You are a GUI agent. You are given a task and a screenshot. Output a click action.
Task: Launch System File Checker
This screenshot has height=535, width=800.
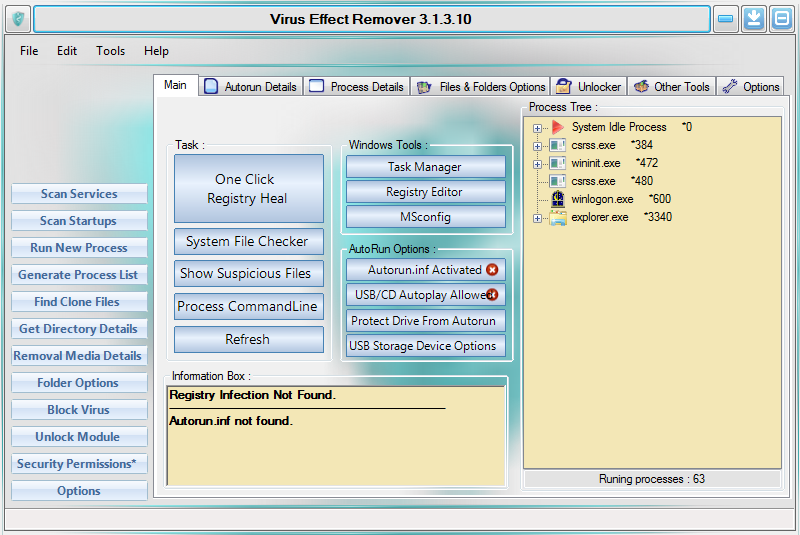pyautogui.click(x=249, y=241)
